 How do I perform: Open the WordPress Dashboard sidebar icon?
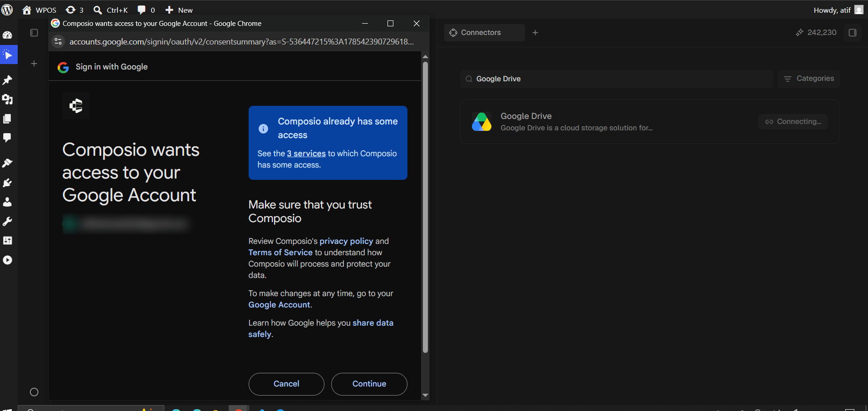pos(8,35)
